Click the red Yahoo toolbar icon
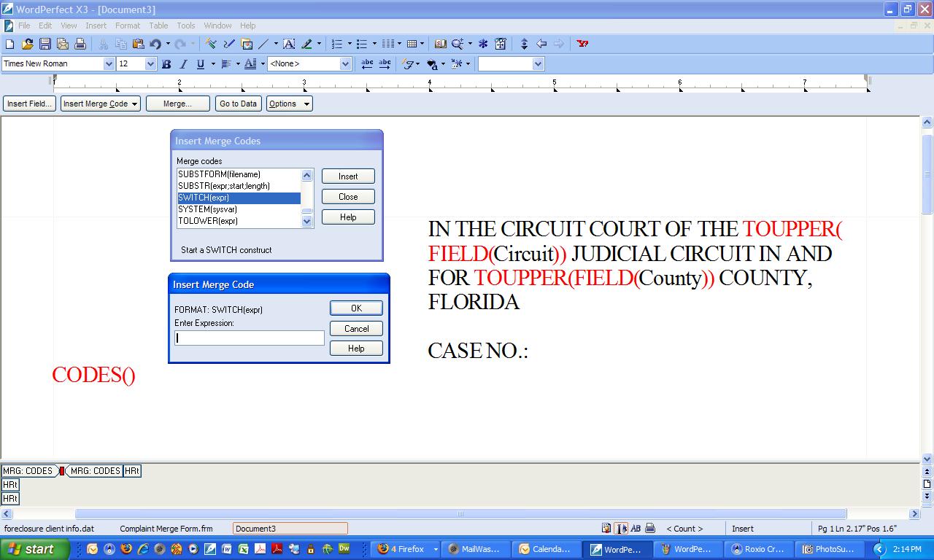934x560 pixels. (x=582, y=44)
